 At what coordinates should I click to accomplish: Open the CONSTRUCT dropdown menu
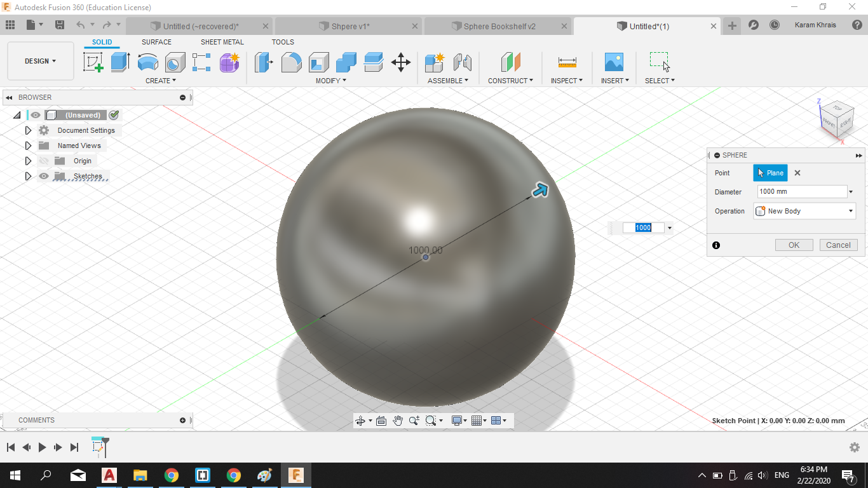pyautogui.click(x=510, y=81)
